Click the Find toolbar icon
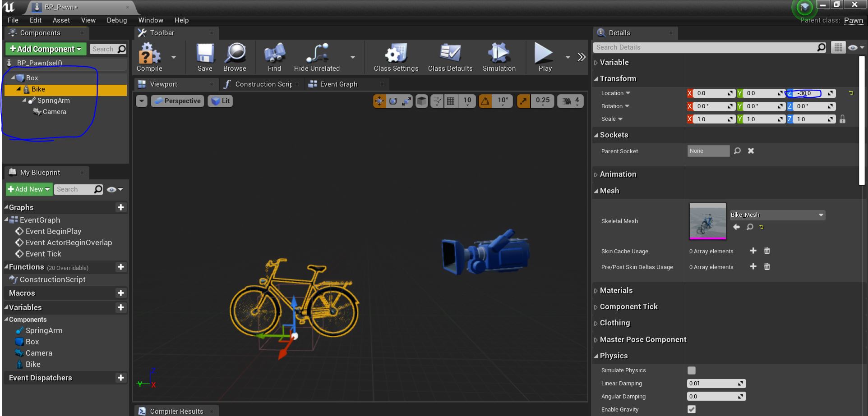The image size is (868, 416). click(x=274, y=54)
